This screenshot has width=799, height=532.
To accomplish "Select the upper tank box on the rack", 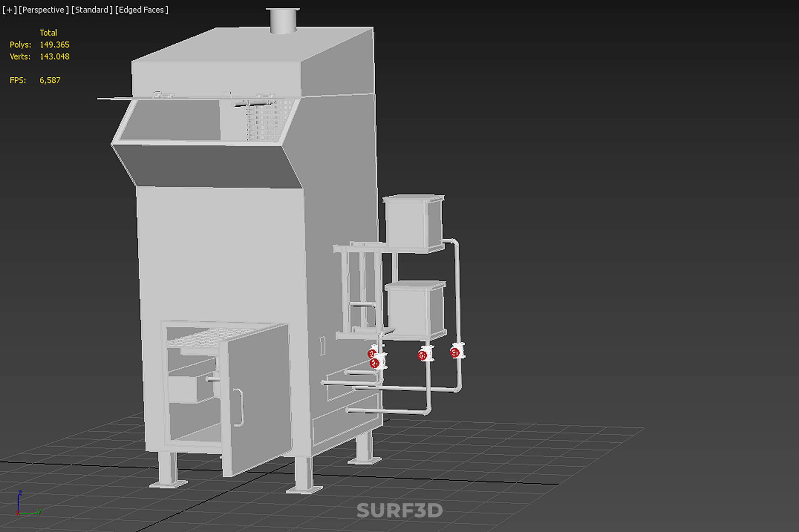I will tap(414, 223).
